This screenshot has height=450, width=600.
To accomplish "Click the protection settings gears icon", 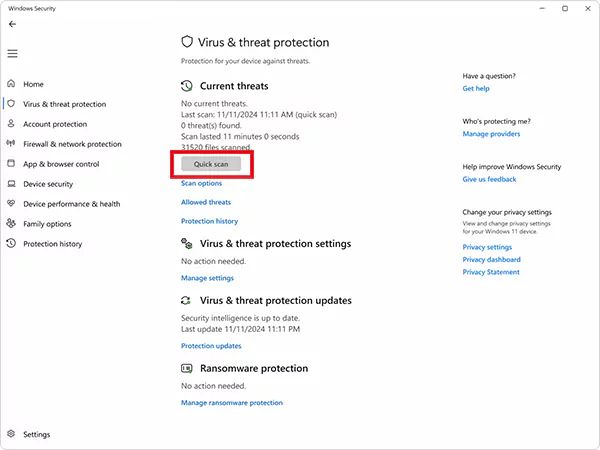I will click(187, 243).
